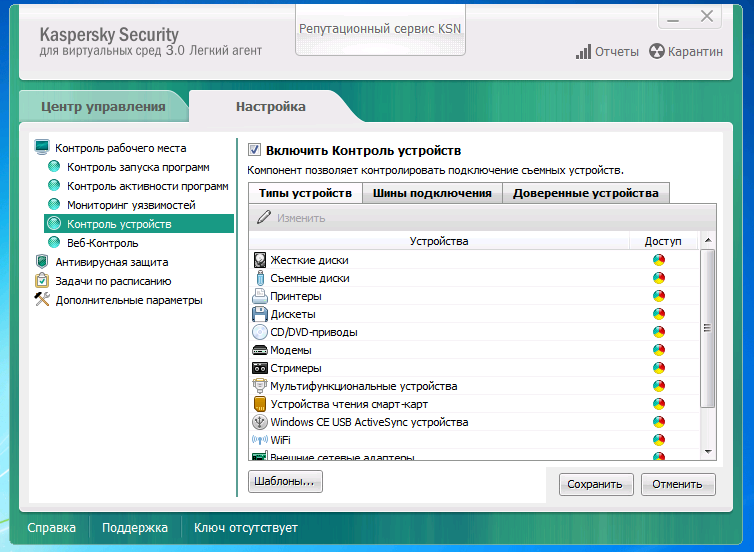
Task: Sort by the Устройства column header
Action: tap(439, 241)
